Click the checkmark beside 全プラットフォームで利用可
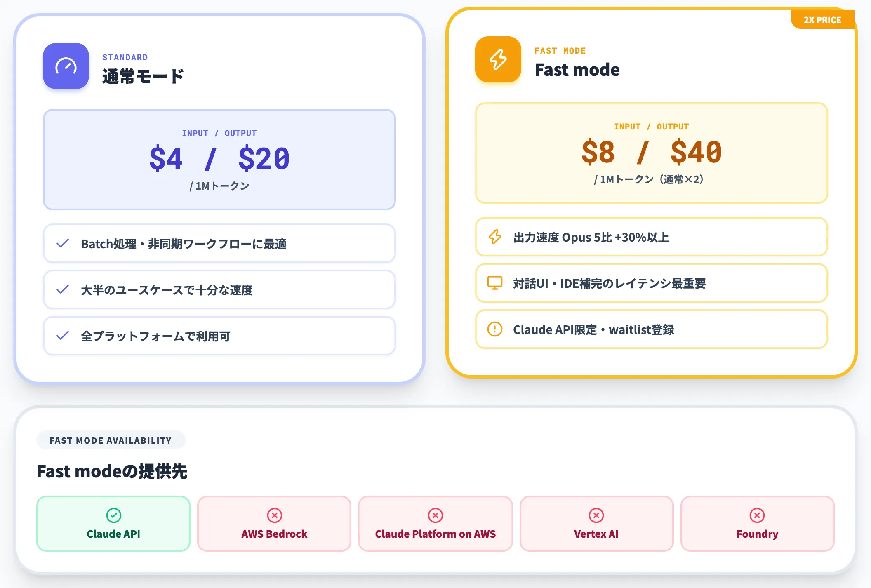Screen dimensions: 871x588 click(x=63, y=336)
